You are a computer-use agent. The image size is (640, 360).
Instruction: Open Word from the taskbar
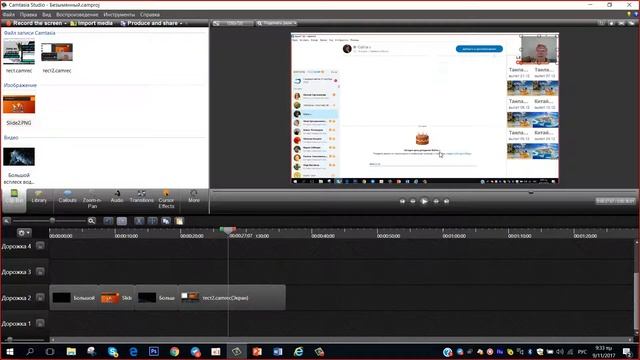[x=278, y=351]
